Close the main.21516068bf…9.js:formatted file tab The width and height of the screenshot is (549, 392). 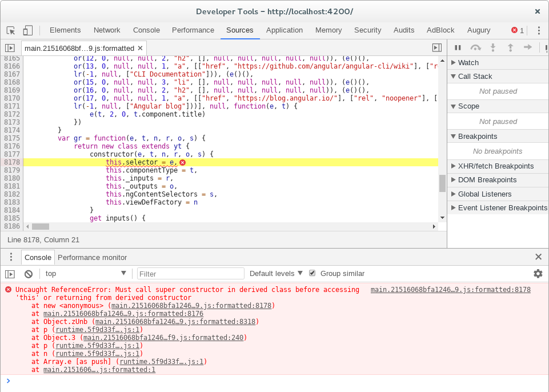tap(140, 48)
